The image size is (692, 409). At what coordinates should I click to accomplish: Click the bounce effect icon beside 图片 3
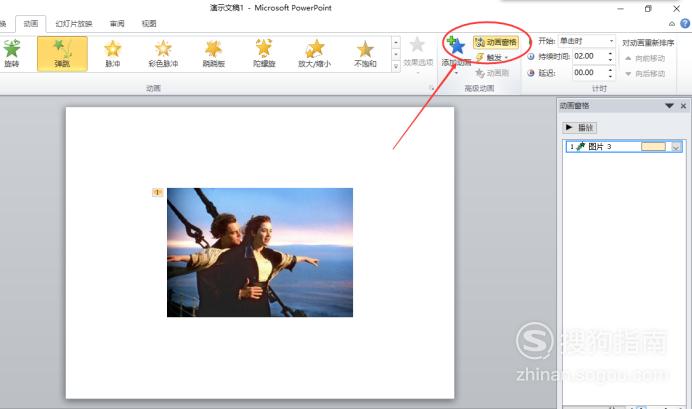click(581, 146)
